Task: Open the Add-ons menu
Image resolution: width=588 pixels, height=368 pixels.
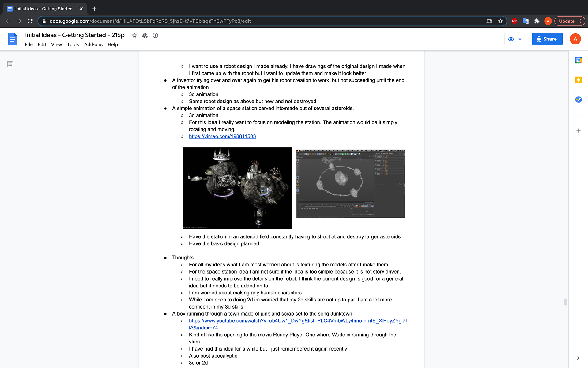Action: tap(93, 44)
